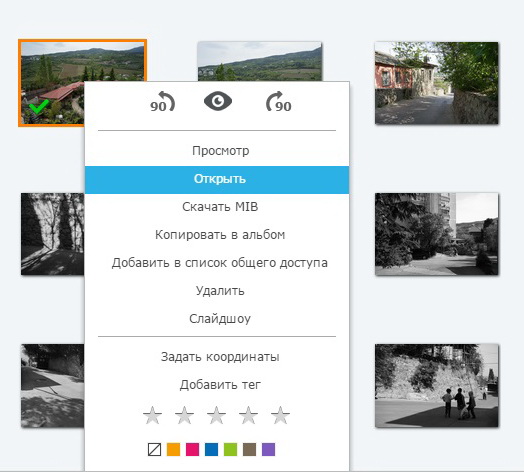The height and width of the screenshot is (472, 524).
Task: Click Удалить to delete photo
Action: 220,291
